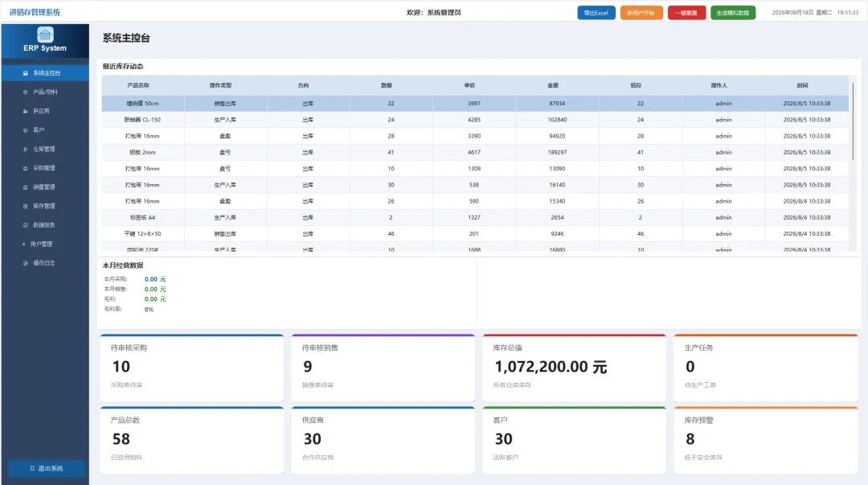
Task: Click the 189297 amount cell
Action: 558,153
